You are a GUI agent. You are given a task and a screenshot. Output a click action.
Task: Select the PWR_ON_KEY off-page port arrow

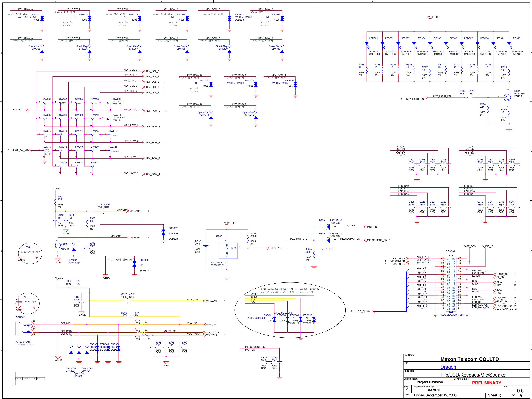(x=30, y=150)
